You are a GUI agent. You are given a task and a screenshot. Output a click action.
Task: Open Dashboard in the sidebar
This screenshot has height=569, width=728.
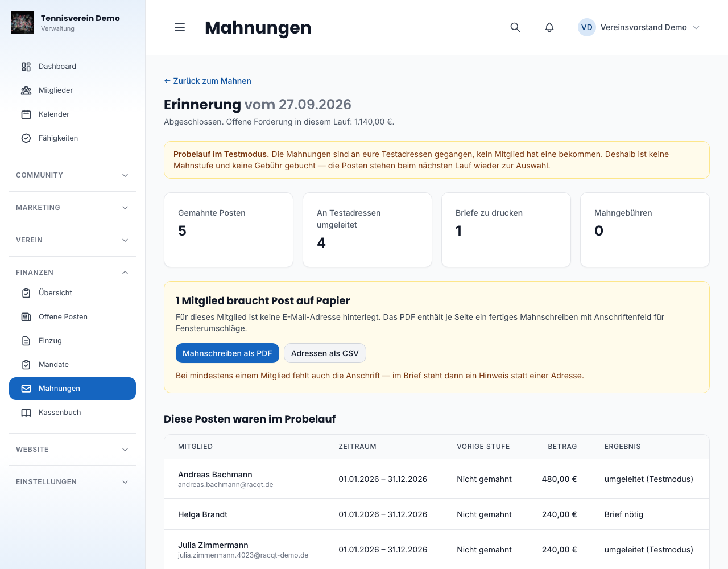click(72, 67)
